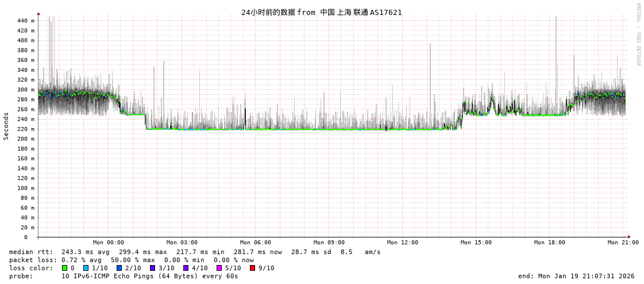Click the red 9/10 loss swatch

coord(252,268)
